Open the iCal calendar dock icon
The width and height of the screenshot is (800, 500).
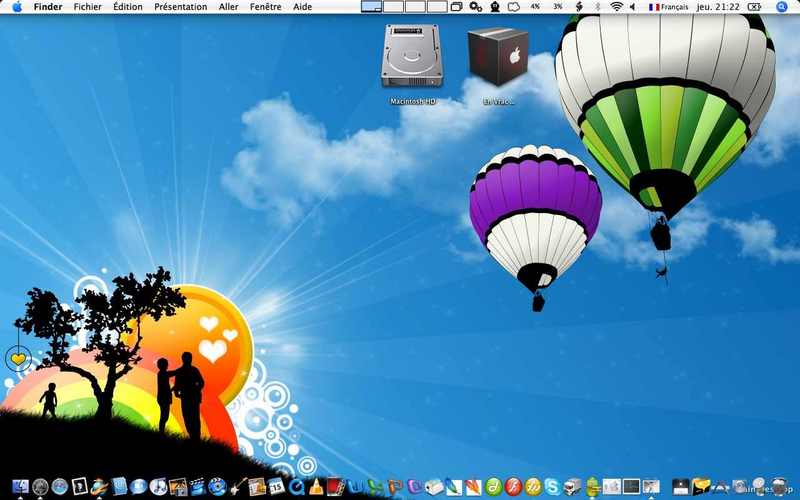coord(276,487)
